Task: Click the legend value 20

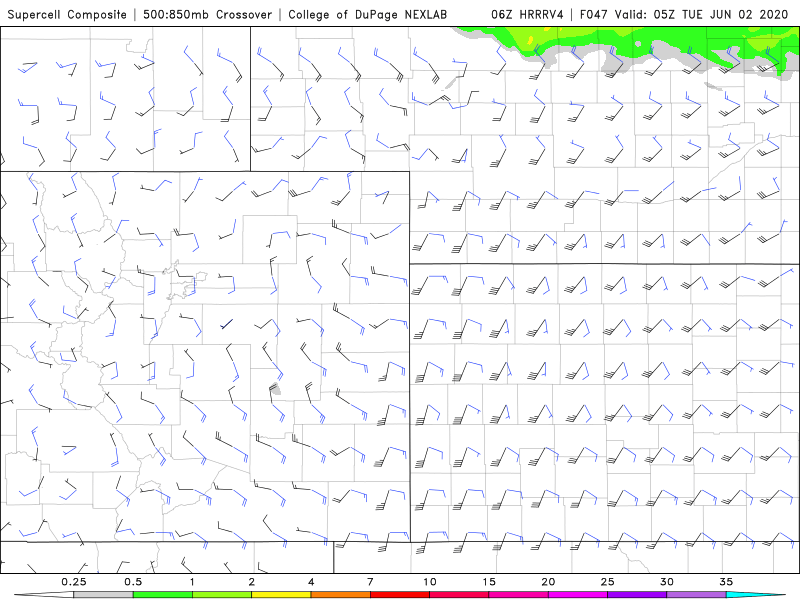Action: (548, 582)
